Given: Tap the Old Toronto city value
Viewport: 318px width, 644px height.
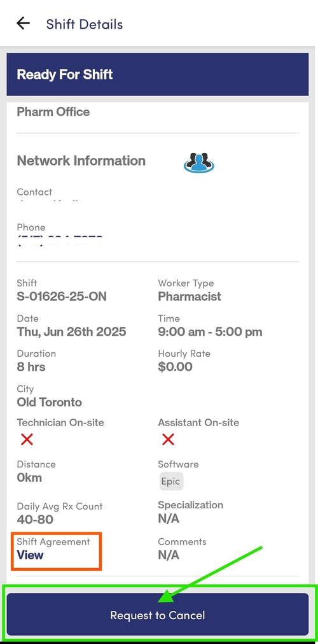Looking at the screenshot, I should 49,402.
